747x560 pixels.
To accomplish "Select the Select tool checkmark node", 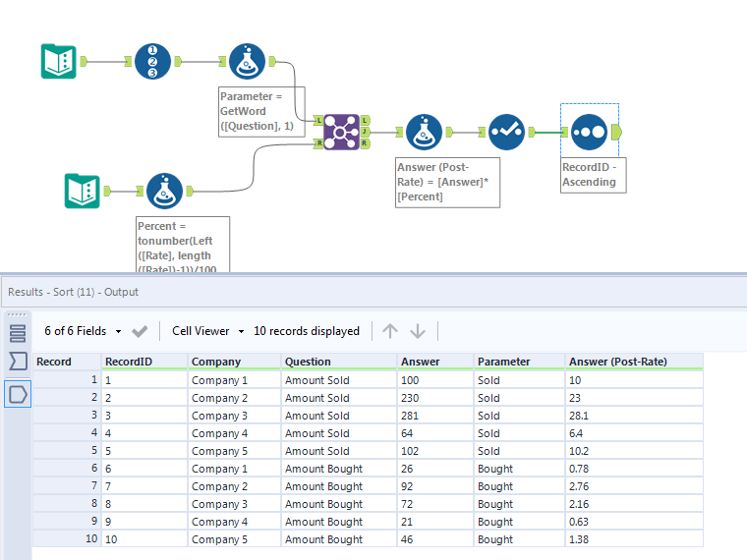I will pyautogui.click(x=506, y=132).
